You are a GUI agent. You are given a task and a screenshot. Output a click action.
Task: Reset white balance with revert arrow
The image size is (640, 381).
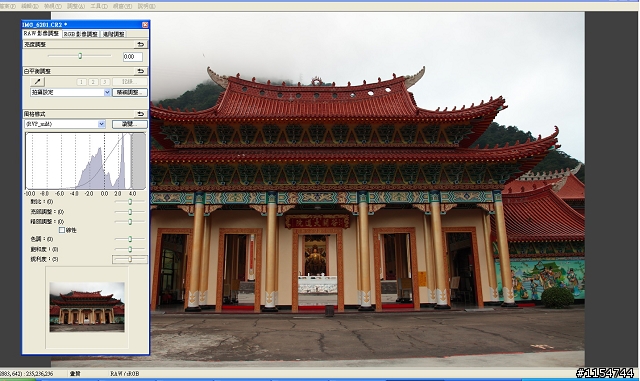[140, 71]
